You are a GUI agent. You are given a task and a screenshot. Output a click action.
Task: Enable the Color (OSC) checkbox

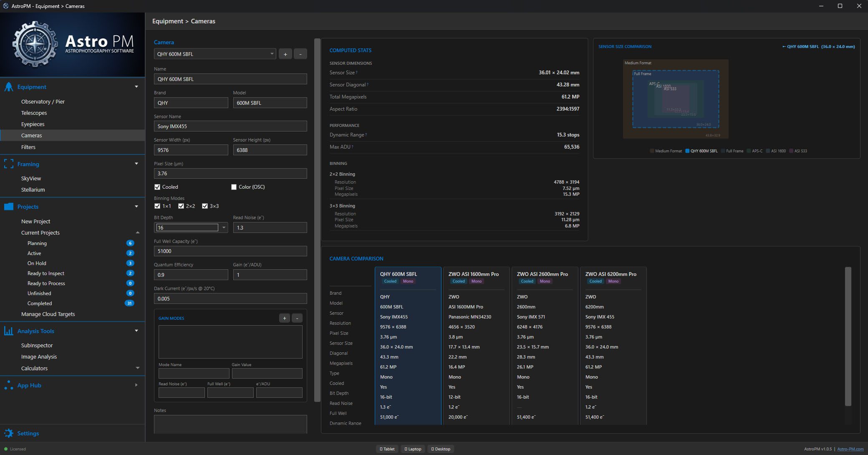234,187
